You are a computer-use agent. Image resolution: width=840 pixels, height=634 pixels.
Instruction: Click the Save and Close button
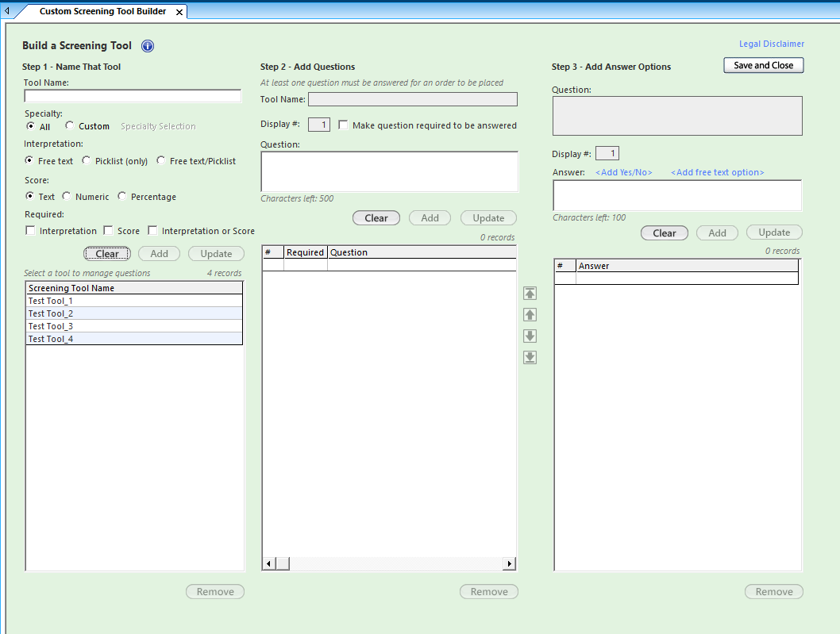(x=764, y=65)
